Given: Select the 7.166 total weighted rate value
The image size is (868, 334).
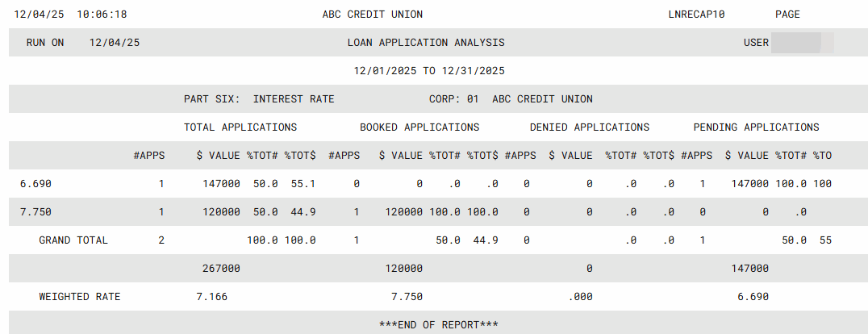Looking at the screenshot, I should pos(211,297).
